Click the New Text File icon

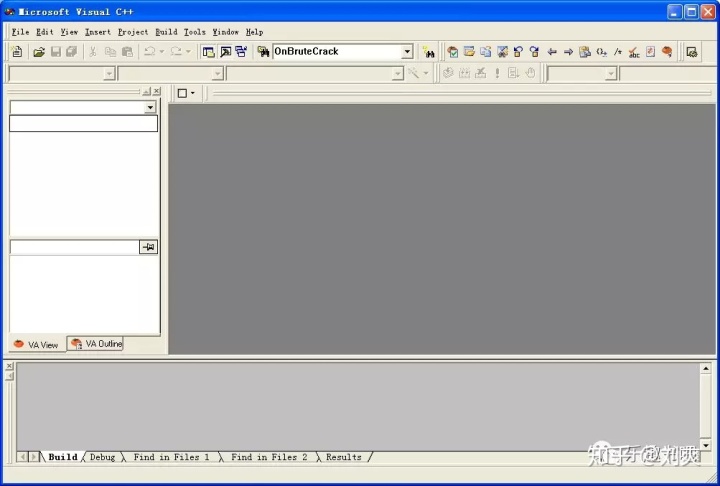tap(17, 51)
